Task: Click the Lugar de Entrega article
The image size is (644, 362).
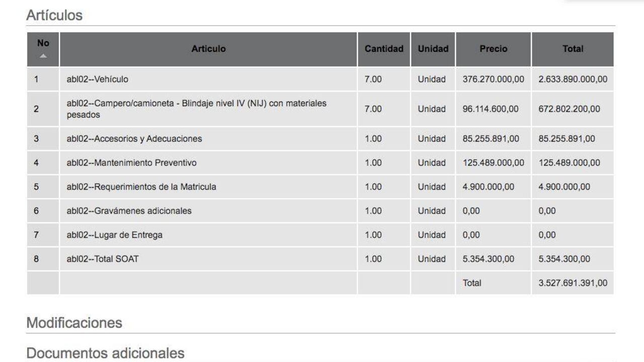Action: click(x=114, y=235)
